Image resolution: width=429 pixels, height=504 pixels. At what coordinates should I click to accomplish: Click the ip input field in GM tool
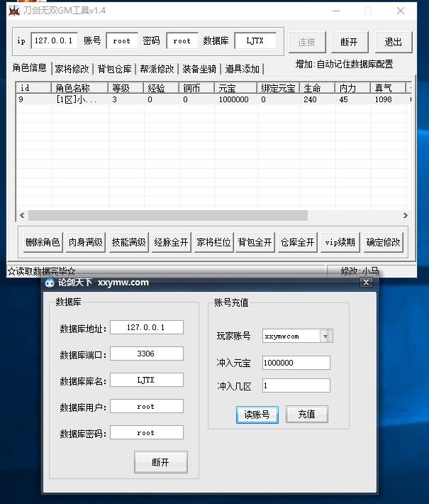[x=54, y=41]
